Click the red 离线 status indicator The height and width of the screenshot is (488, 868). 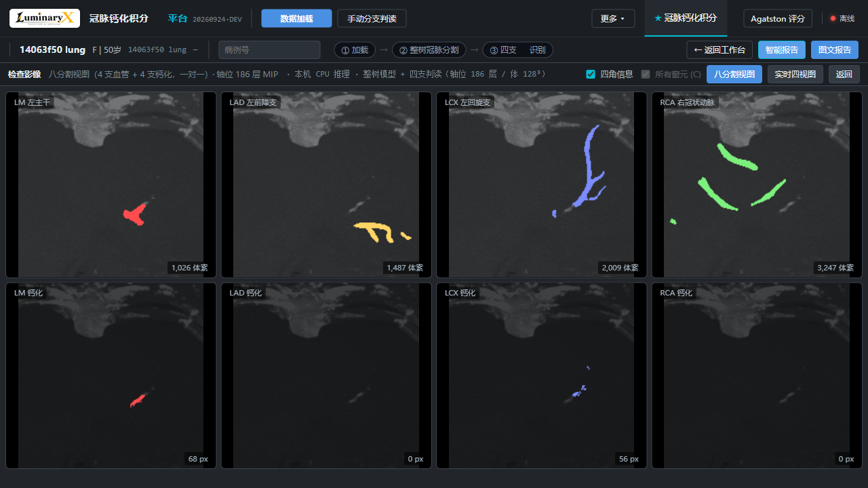point(842,18)
